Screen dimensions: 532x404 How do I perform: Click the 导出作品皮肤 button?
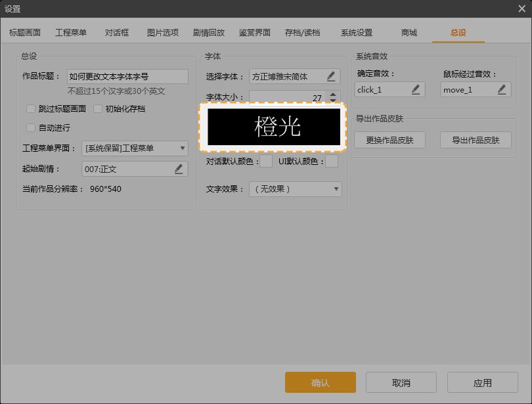470,140
